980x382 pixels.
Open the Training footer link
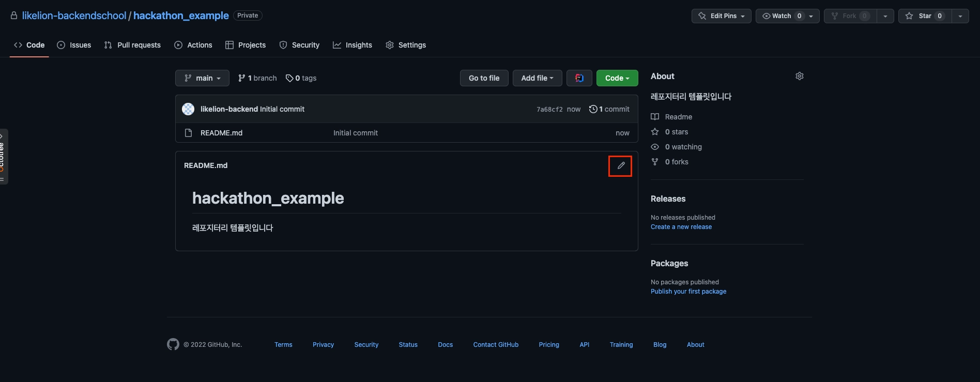pyautogui.click(x=621, y=345)
